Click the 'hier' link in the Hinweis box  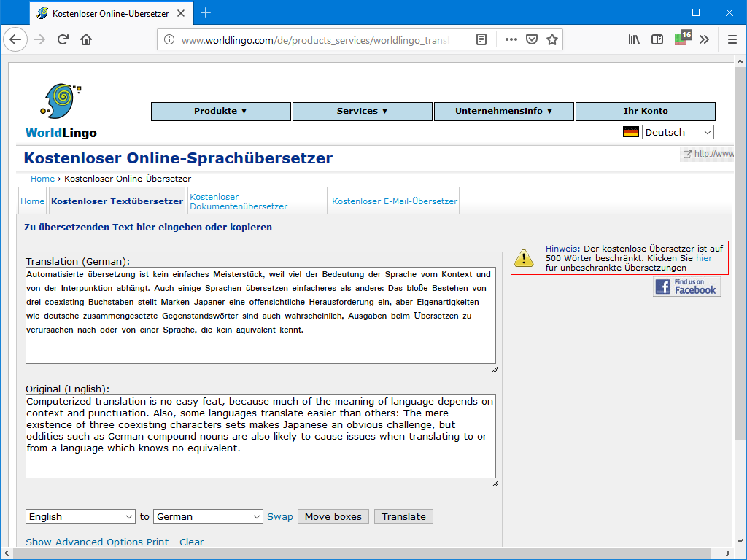704,258
